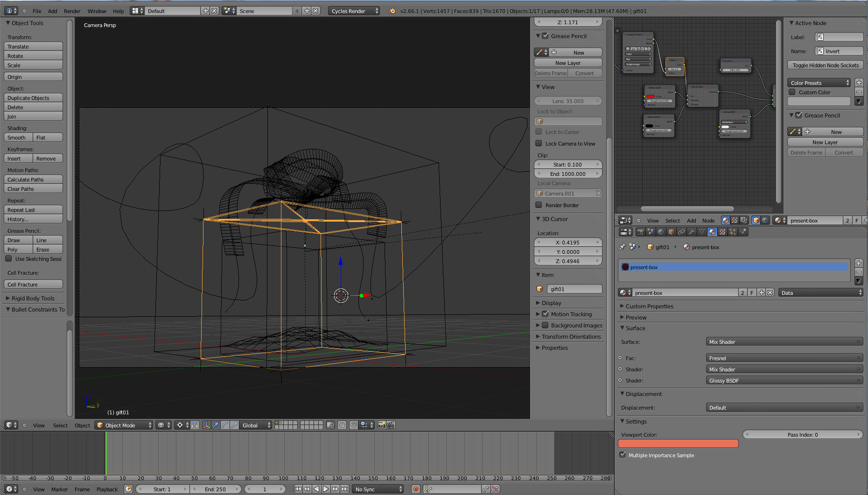Select the scale manipulator icon

[234, 425]
